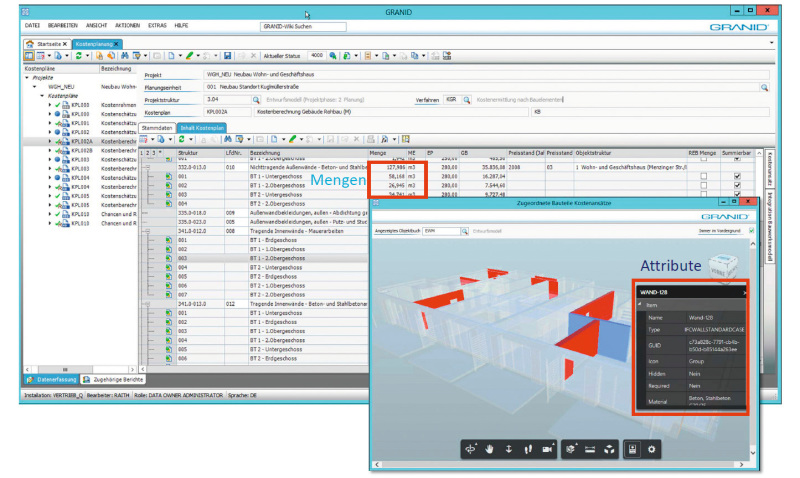Open the BEARBEITEN menu

[x=63, y=26]
